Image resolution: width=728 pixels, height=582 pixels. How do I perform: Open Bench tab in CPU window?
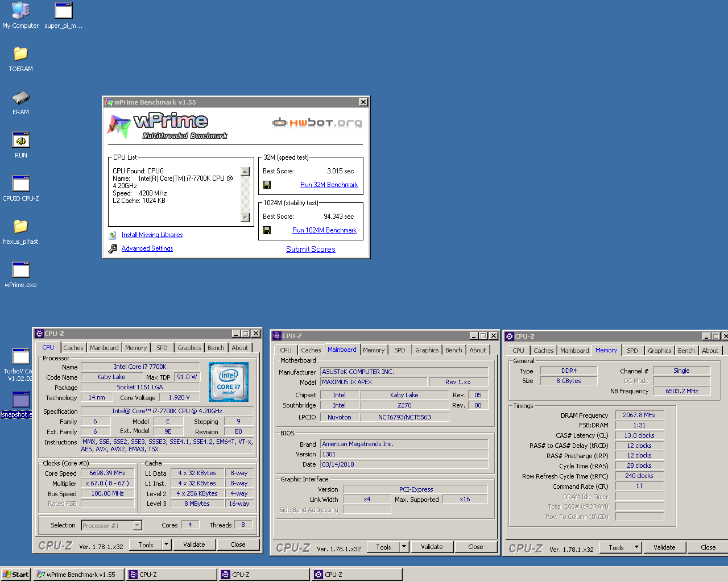pos(216,348)
